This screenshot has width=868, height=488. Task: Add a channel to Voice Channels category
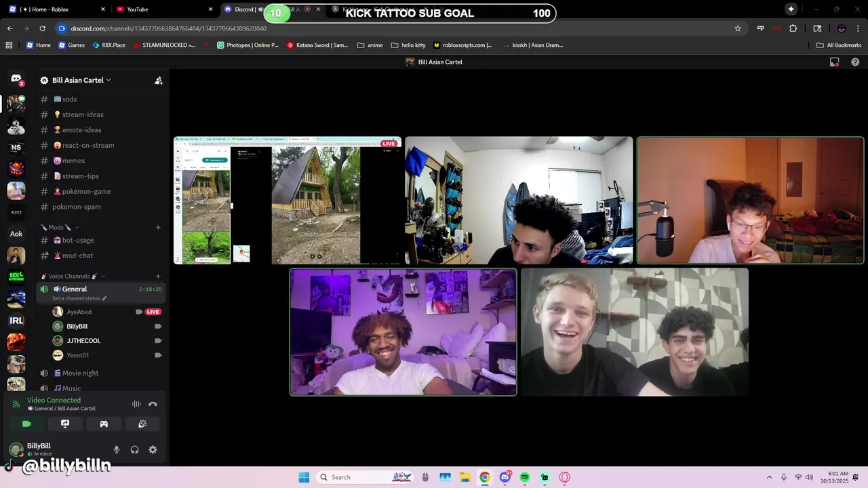coord(158,277)
